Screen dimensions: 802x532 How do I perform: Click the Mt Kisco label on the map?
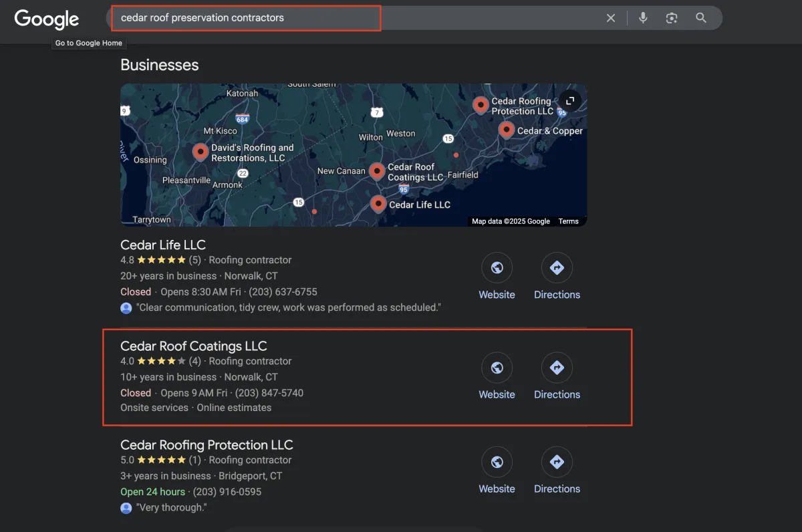pyautogui.click(x=221, y=131)
